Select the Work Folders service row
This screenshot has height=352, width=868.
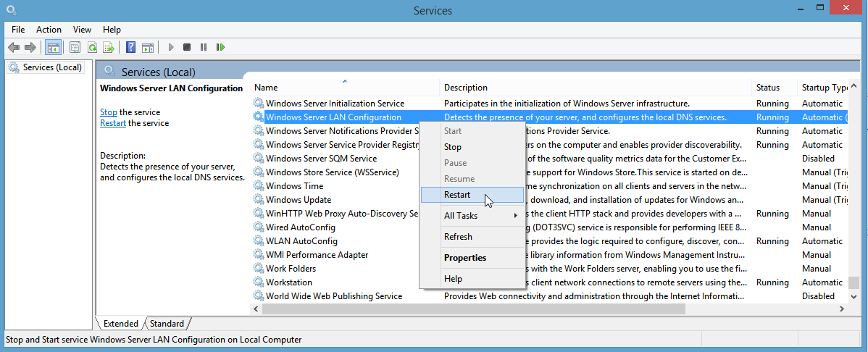click(549, 269)
